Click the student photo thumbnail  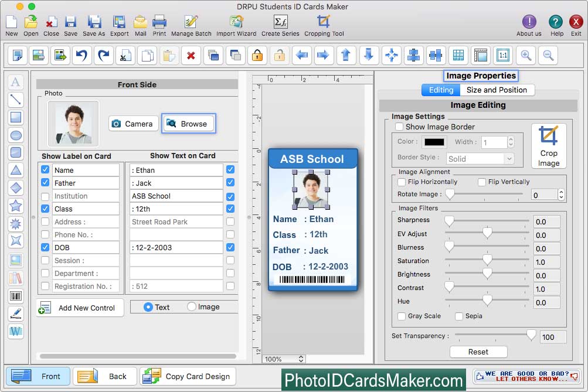[73, 124]
